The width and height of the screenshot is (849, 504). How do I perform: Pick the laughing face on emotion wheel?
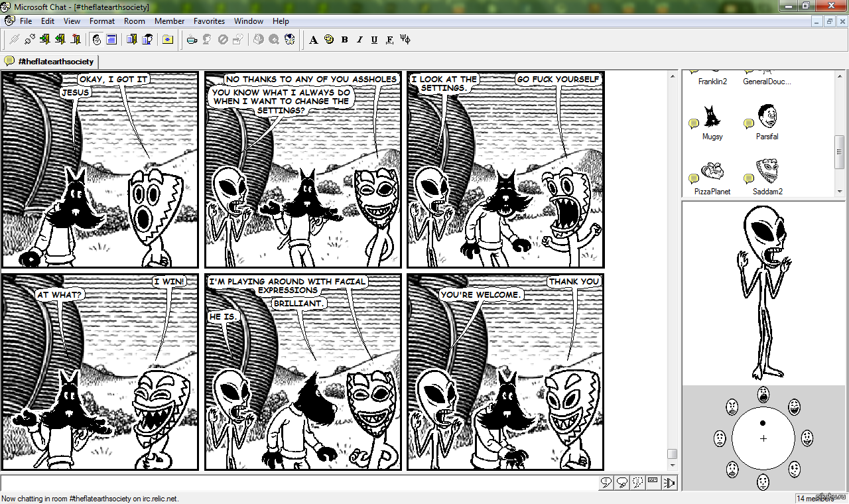pos(794,407)
